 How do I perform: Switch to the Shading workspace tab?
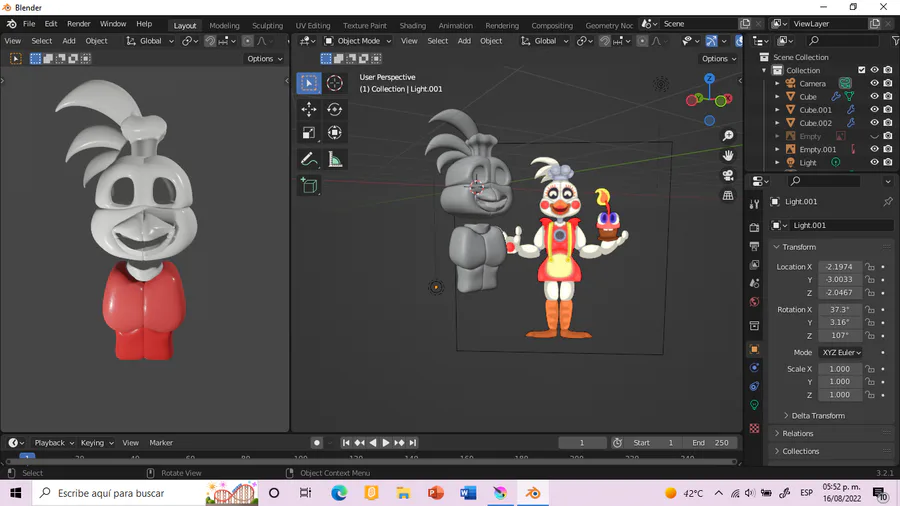coord(413,25)
